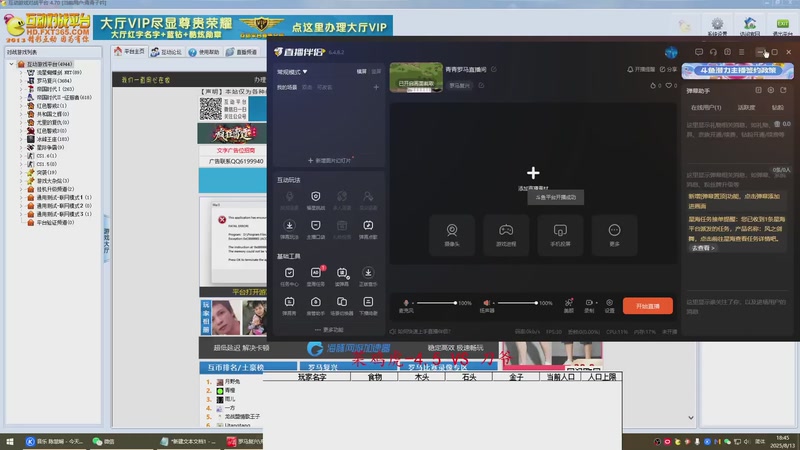Screen dimensions: 800x450
Task: Adjust the speaker volume slider
Action: point(516,303)
